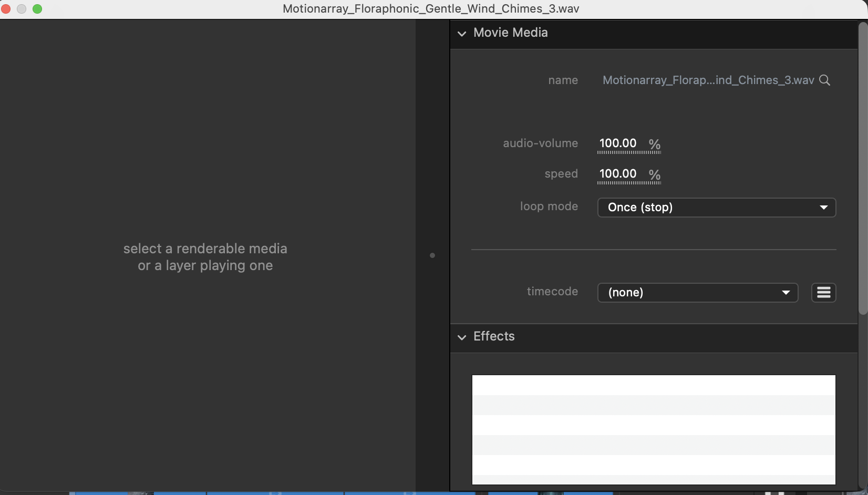Screen dimensions: 868x495
Task: Click the Movie Media section title
Action: click(x=510, y=33)
